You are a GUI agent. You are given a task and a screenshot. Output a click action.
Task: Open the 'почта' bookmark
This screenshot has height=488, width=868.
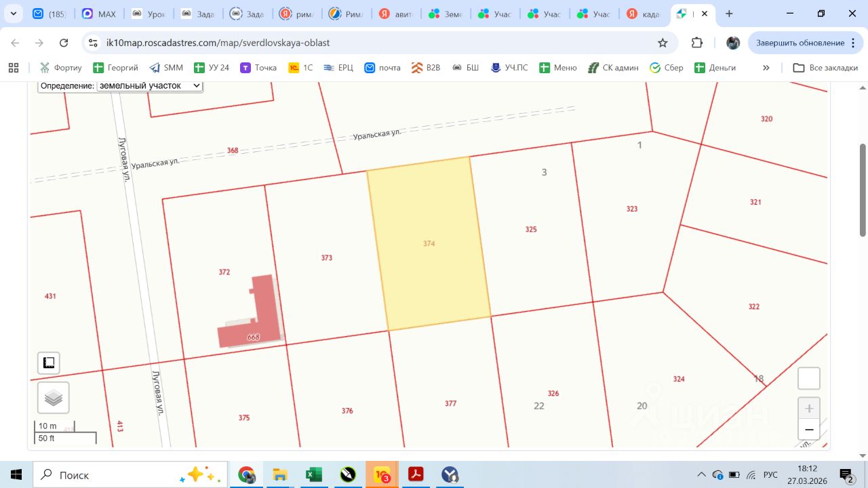click(x=382, y=68)
